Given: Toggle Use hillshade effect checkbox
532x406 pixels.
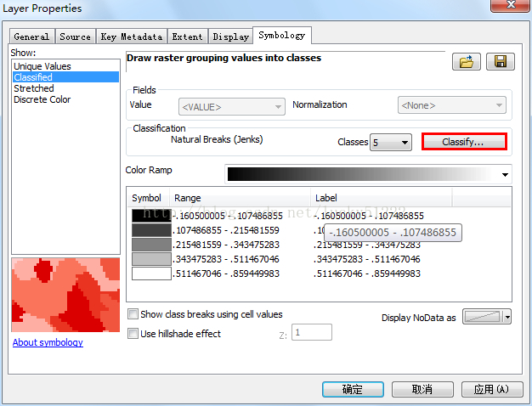Looking at the screenshot, I should click(x=133, y=333).
